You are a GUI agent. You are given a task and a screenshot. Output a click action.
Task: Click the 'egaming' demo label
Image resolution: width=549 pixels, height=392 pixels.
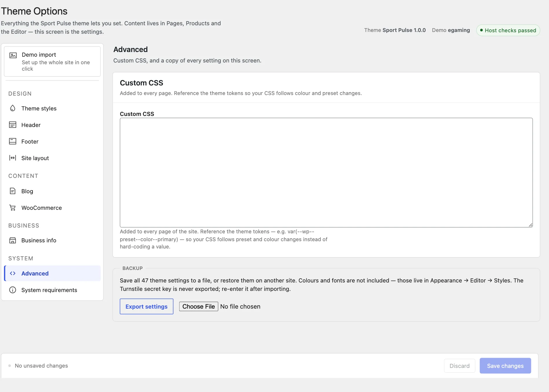click(459, 30)
